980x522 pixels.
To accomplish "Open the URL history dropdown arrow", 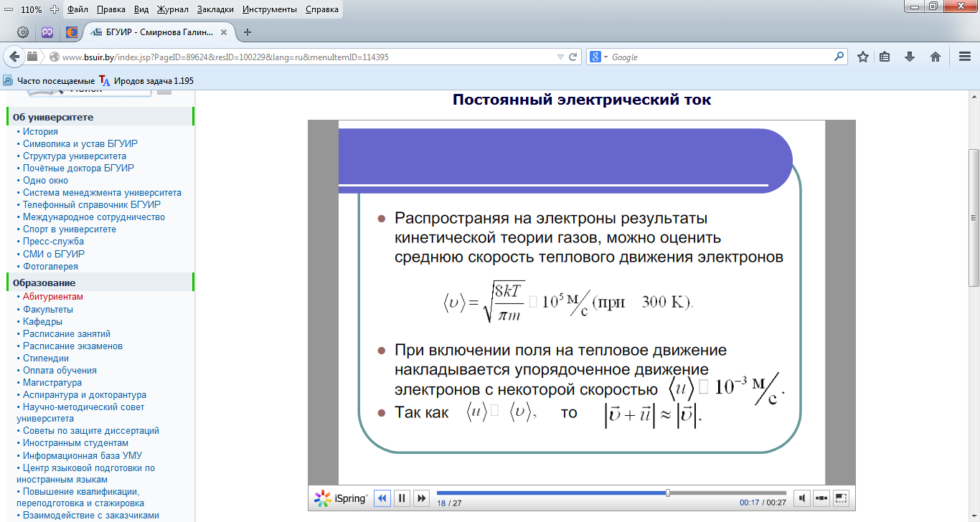I will [560, 57].
